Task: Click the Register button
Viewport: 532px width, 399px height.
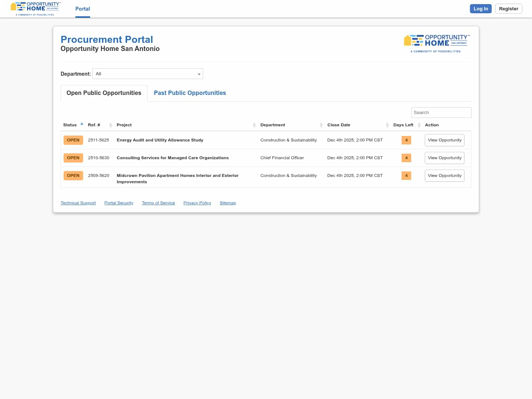Action: [508, 9]
